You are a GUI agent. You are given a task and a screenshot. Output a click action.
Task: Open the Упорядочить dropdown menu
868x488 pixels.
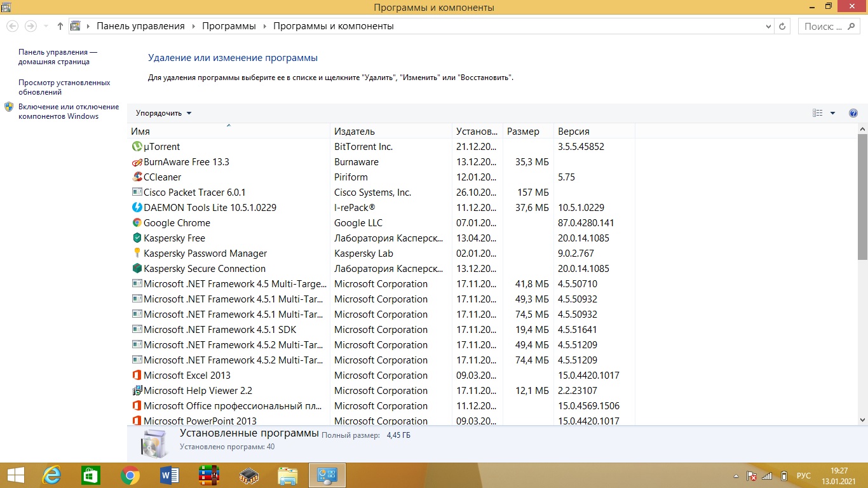(x=163, y=113)
